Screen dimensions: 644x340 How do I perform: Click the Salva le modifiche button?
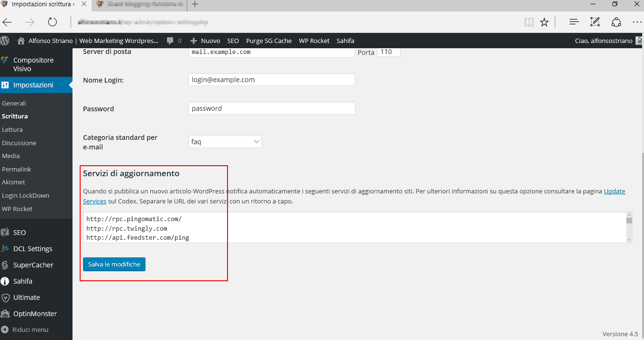(x=114, y=264)
